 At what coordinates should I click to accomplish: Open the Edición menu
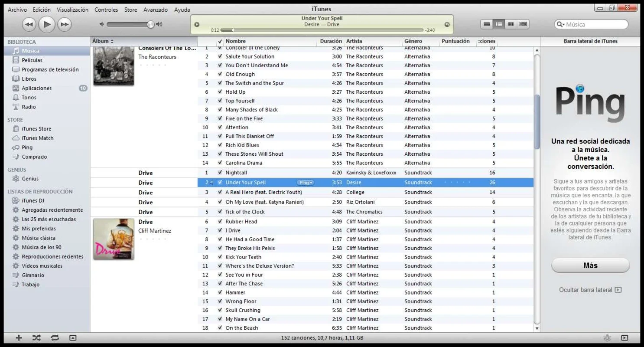pyautogui.click(x=42, y=10)
